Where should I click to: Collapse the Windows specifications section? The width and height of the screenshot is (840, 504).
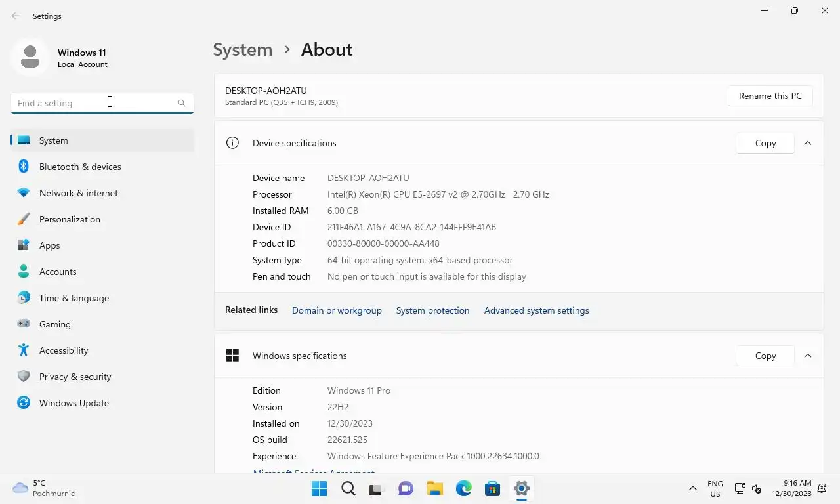coord(808,356)
